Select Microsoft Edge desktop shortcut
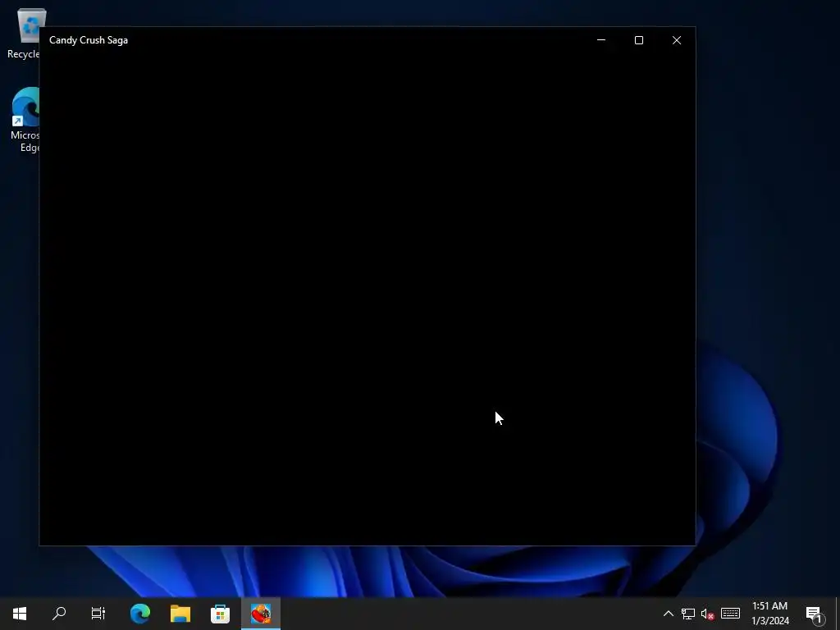 25,120
